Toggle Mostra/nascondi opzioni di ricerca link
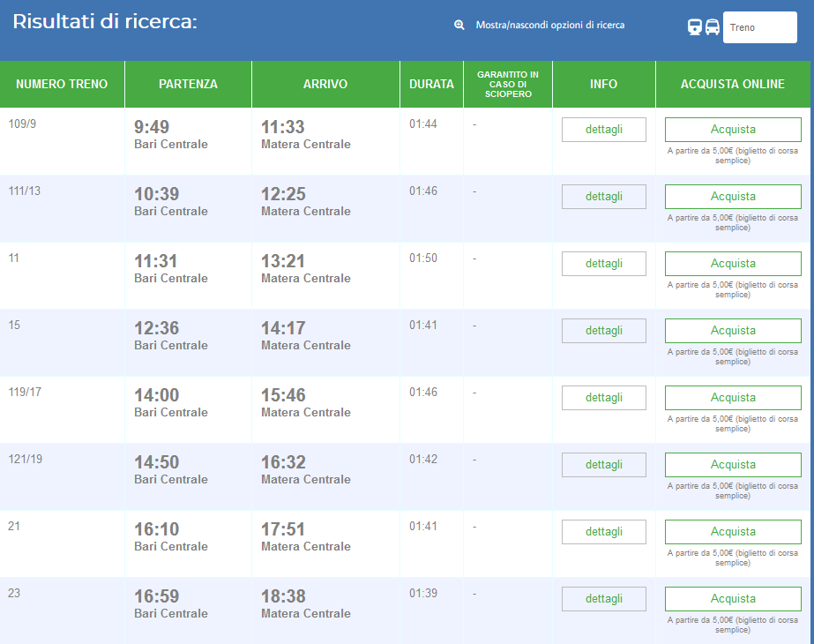814x644 pixels. click(549, 25)
